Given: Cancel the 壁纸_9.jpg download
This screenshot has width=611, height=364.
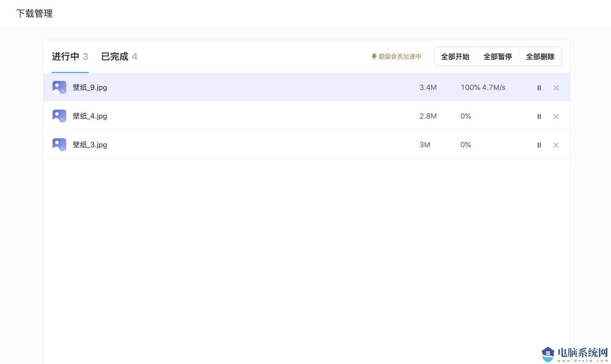Looking at the screenshot, I should point(556,88).
